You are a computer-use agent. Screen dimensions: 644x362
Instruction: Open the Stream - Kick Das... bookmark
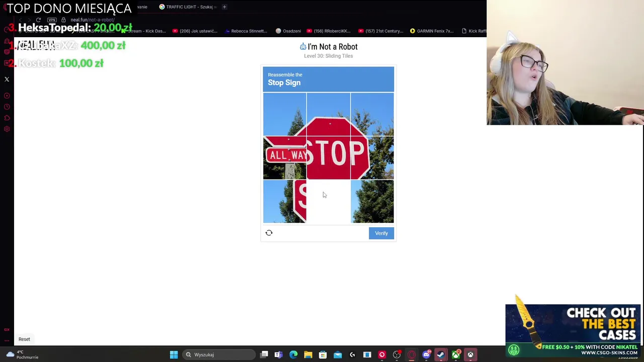coord(143,31)
